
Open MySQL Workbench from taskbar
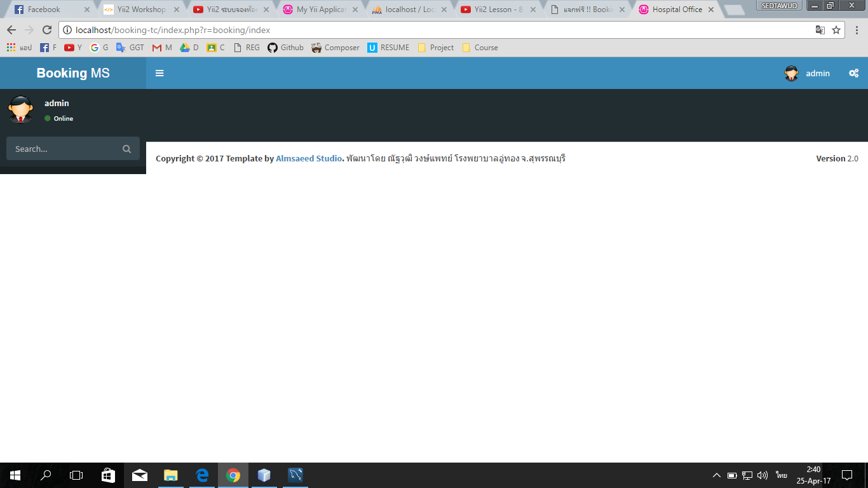pyautogui.click(x=295, y=475)
